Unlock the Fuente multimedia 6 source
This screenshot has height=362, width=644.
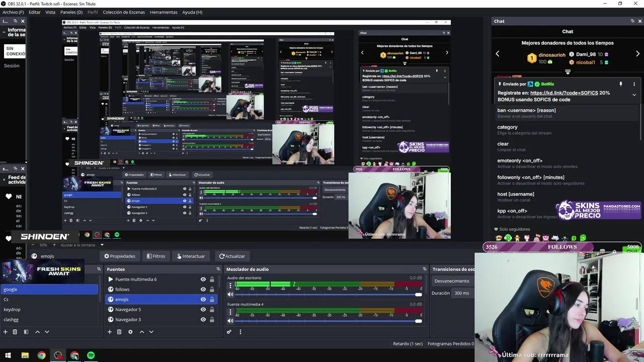click(212, 280)
